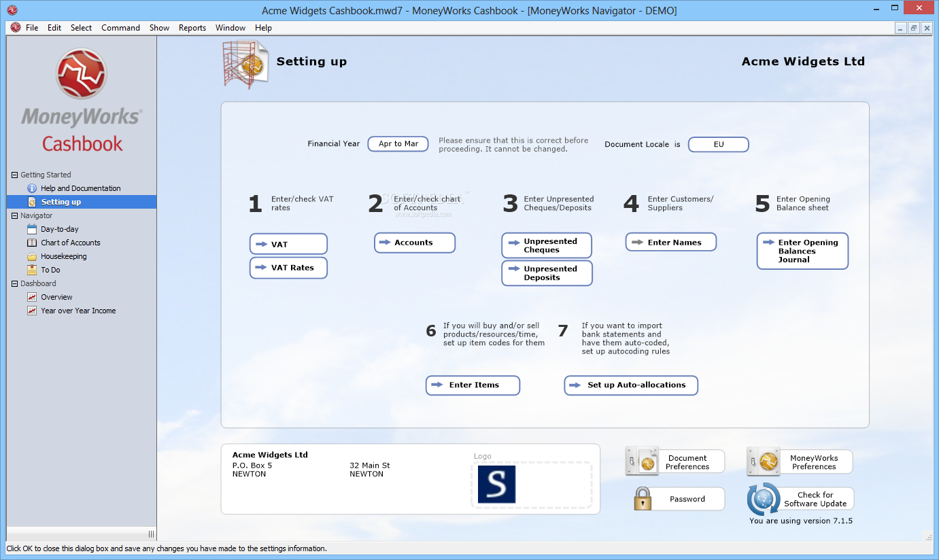Click the Year over Year Income chart icon
Screen dimensions: 939x560
coord(31,311)
